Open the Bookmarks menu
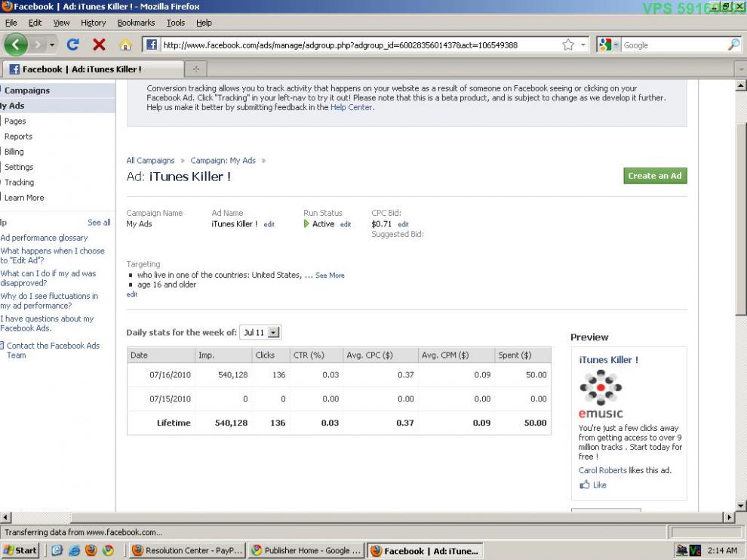The height and width of the screenshot is (560, 747). (x=137, y=23)
